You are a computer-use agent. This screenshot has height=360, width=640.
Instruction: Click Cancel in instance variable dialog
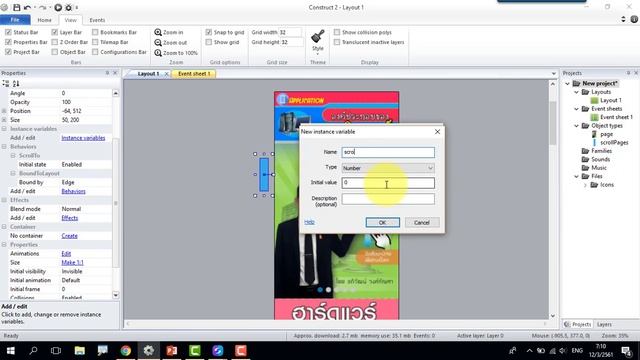coord(422,222)
